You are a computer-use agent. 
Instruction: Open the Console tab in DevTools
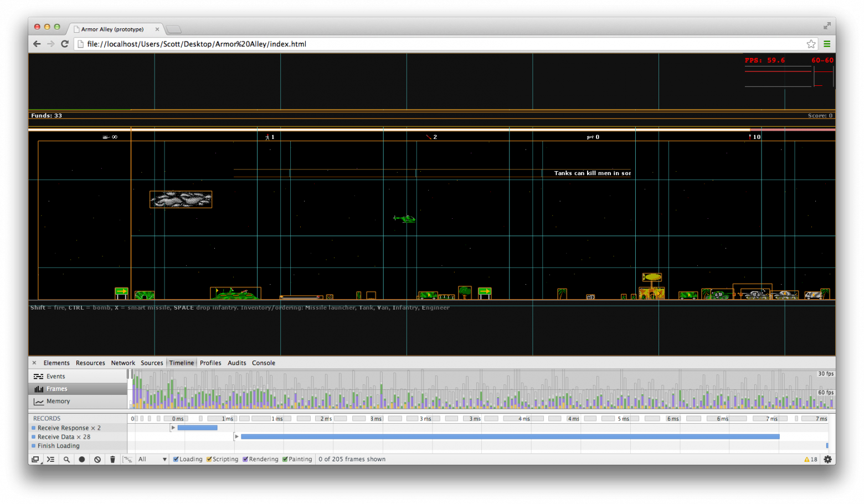pyautogui.click(x=263, y=363)
